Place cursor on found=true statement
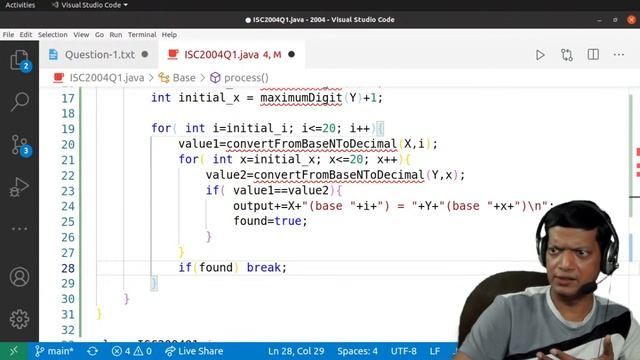 pyautogui.click(x=270, y=221)
